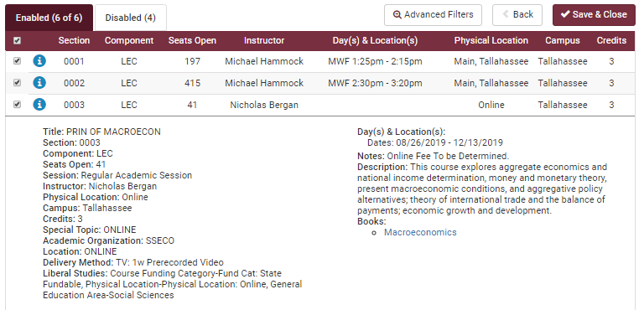The width and height of the screenshot is (644, 310).
Task: Open info icon for section 0002
Action: (x=39, y=83)
